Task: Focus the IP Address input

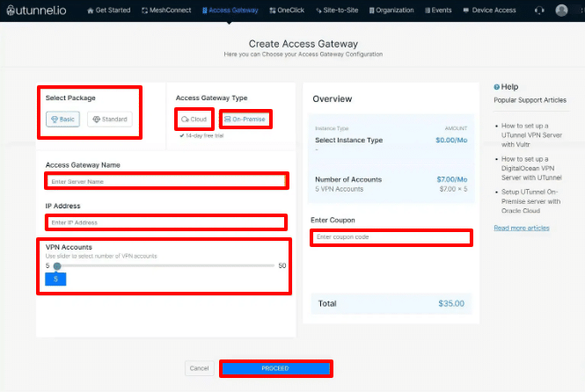Action: 166,222
